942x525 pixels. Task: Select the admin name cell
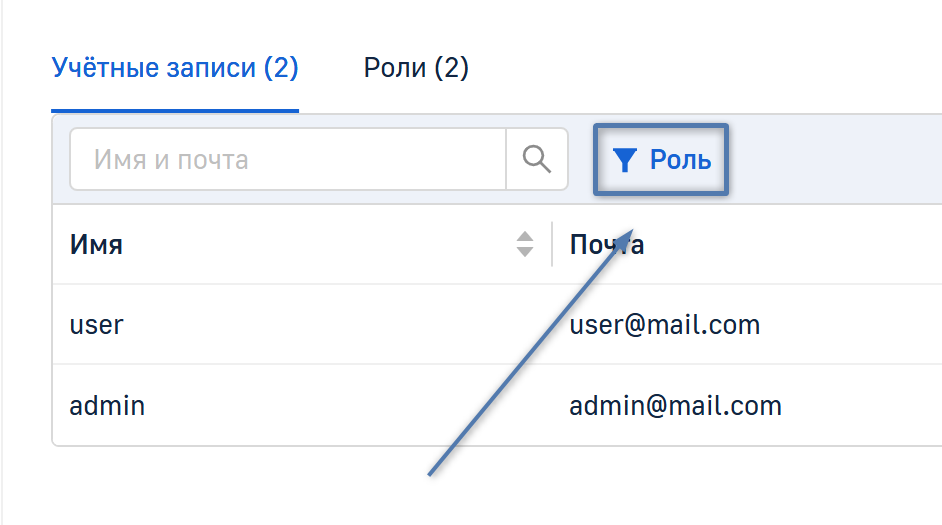[x=107, y=406]
